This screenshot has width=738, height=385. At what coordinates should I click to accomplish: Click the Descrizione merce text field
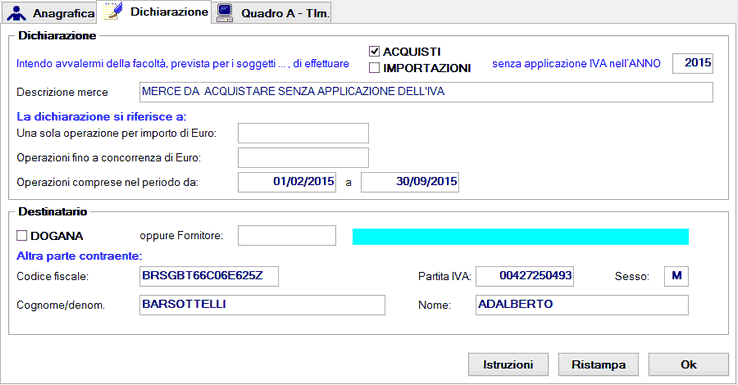[426, 92]
